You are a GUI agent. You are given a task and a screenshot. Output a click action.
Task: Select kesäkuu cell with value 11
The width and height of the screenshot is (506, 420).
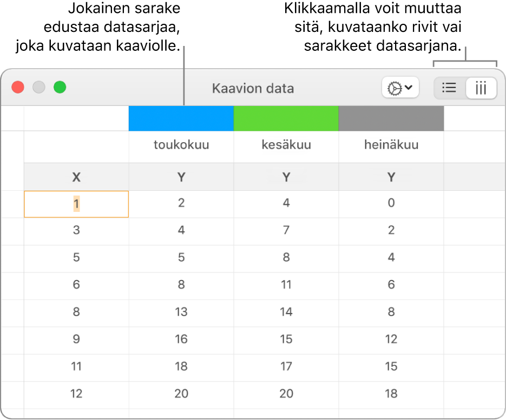[x=286, y=286]
